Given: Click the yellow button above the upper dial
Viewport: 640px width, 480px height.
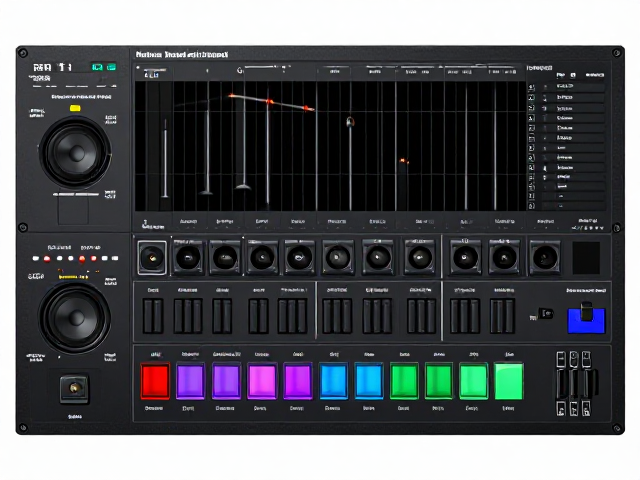Looking at the screenshot, I should (x=75, y=108).
